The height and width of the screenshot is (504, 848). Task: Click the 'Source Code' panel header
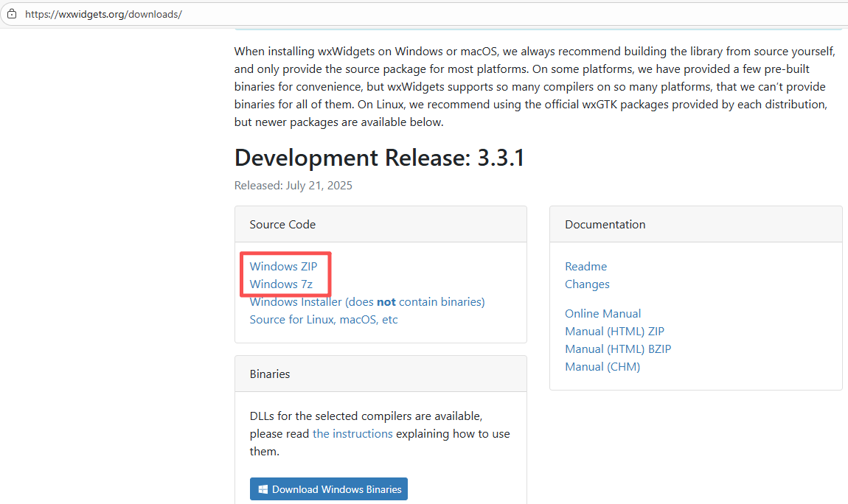380,224
